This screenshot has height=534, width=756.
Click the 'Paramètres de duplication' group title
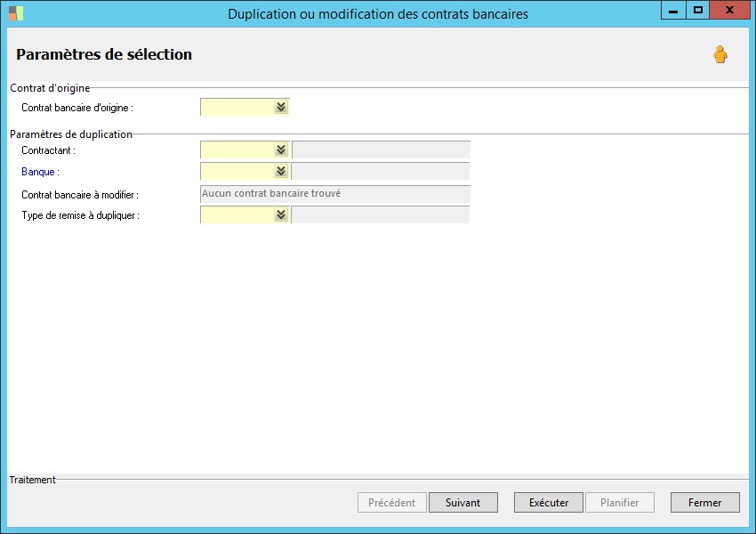coord(71,134)
